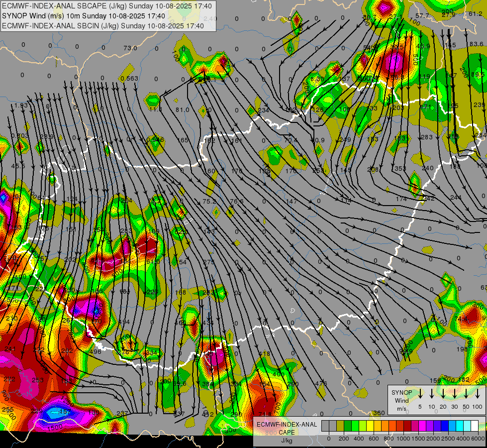
Task: Click the 20 m/s wind arrow in SYNOP legend
Action: (443, 393)
